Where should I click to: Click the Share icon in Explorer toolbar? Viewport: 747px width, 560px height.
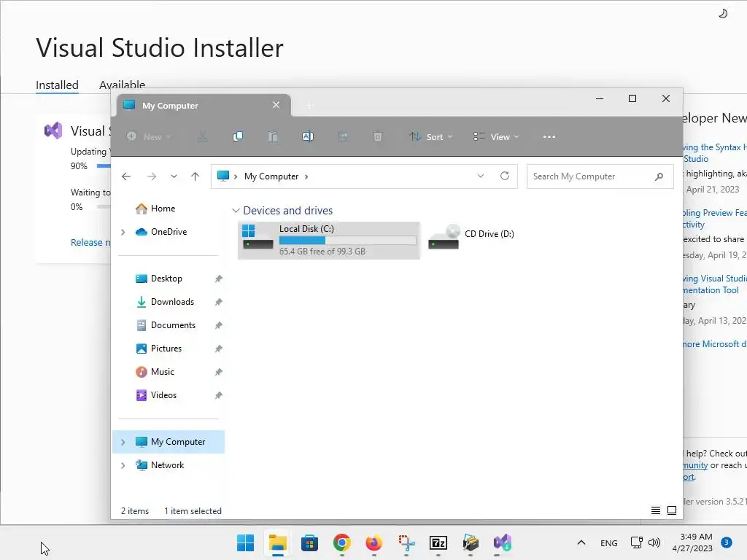[x=343, y=136]
